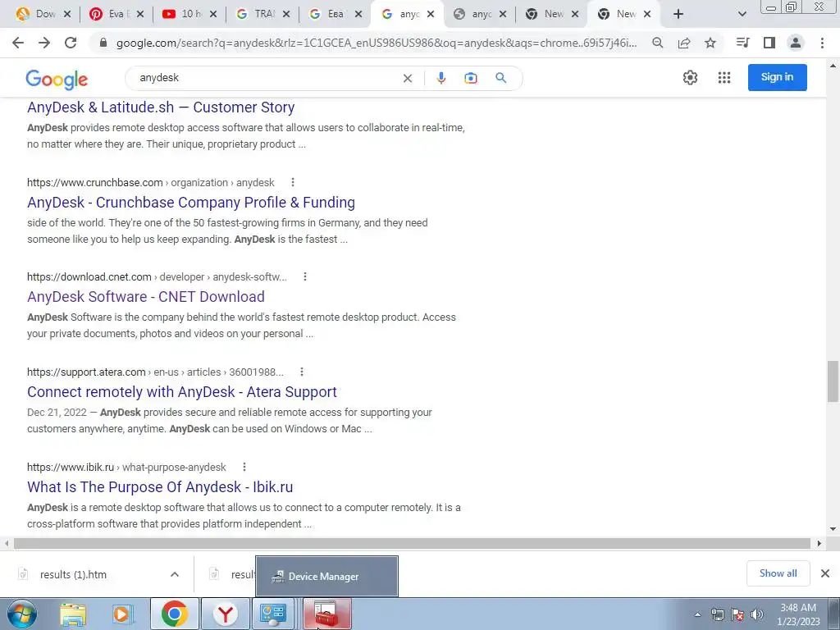Open the Action Center flag icon
The height and width of the screenshot is (630, 840).
[x=737, y=614]
